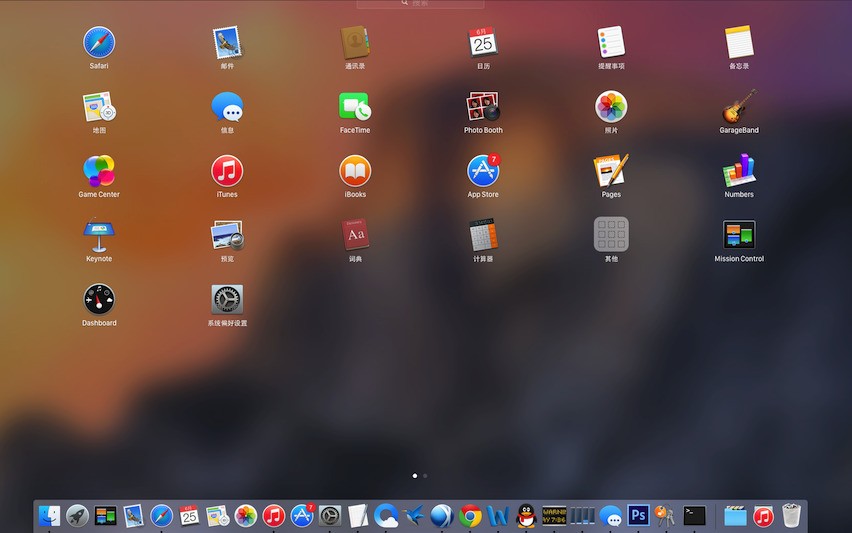Switch to the second Launchpad page dot
852x533 pixels.
click(425, 476)
